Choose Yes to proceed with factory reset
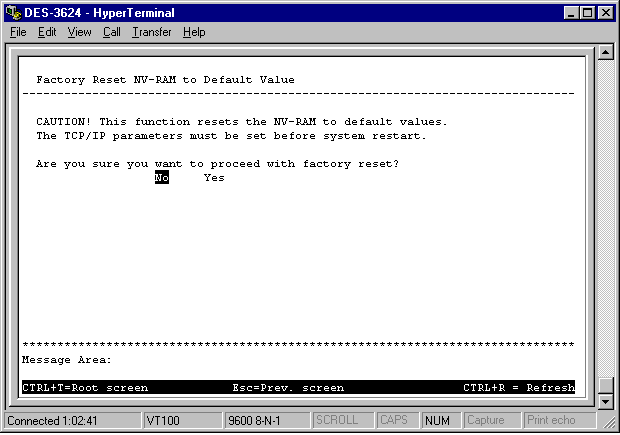Image resolution: width=620 pixels, height=435 pixels. point(214,178)
